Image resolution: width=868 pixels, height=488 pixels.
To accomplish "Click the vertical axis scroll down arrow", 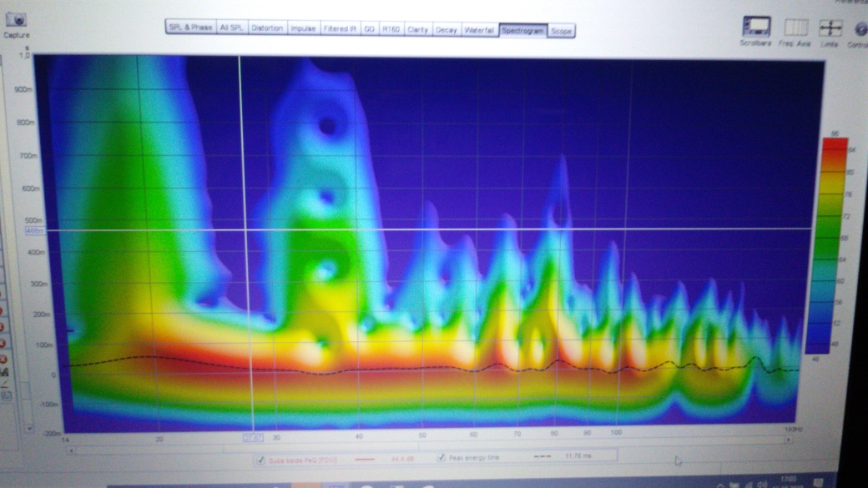I will tap(31, 427).
